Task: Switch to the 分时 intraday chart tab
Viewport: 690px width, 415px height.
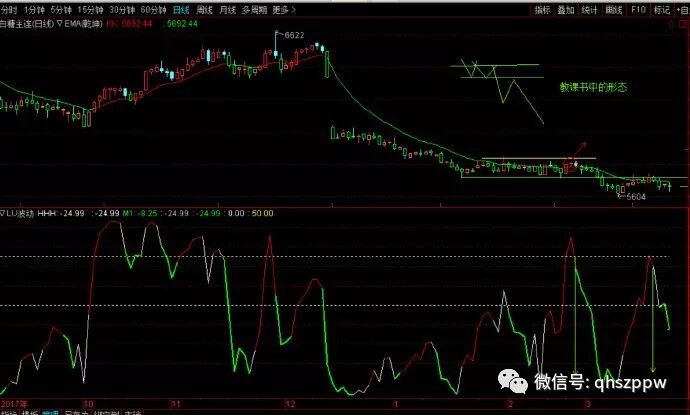Action: click(x=9, y=10)
